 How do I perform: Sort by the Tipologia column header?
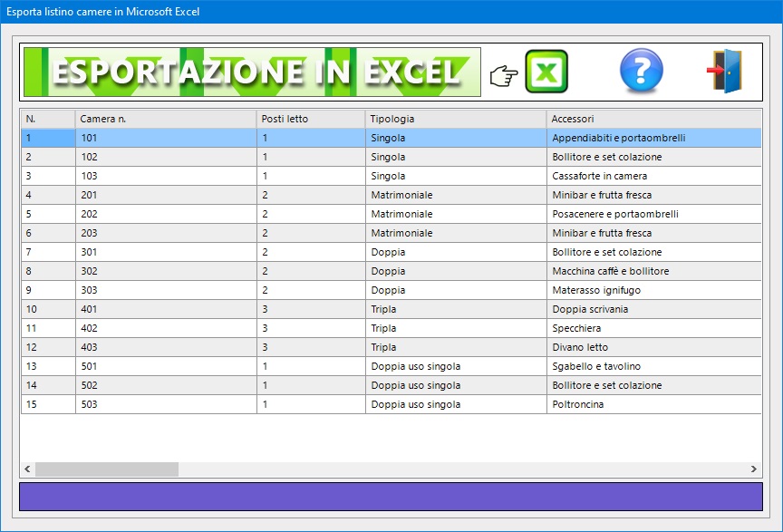pos(456,119)
